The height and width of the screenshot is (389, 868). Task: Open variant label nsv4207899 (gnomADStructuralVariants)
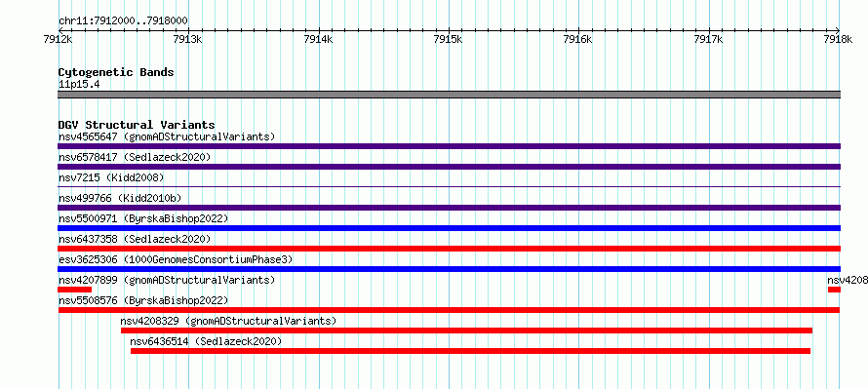167,280
